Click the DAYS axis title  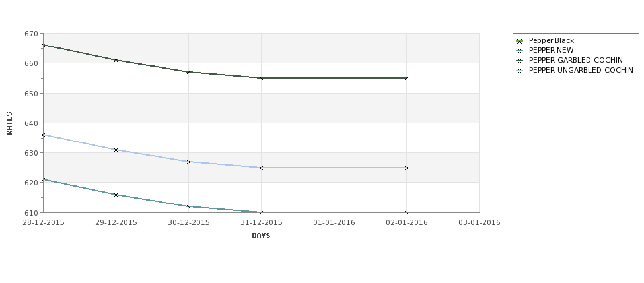[x=261, y=236]
